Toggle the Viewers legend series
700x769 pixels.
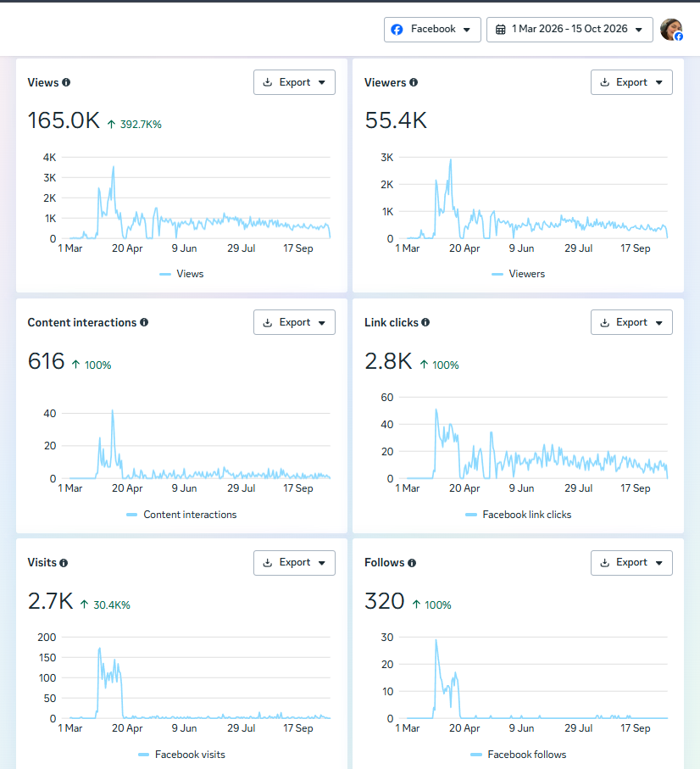tap(518, 274)
